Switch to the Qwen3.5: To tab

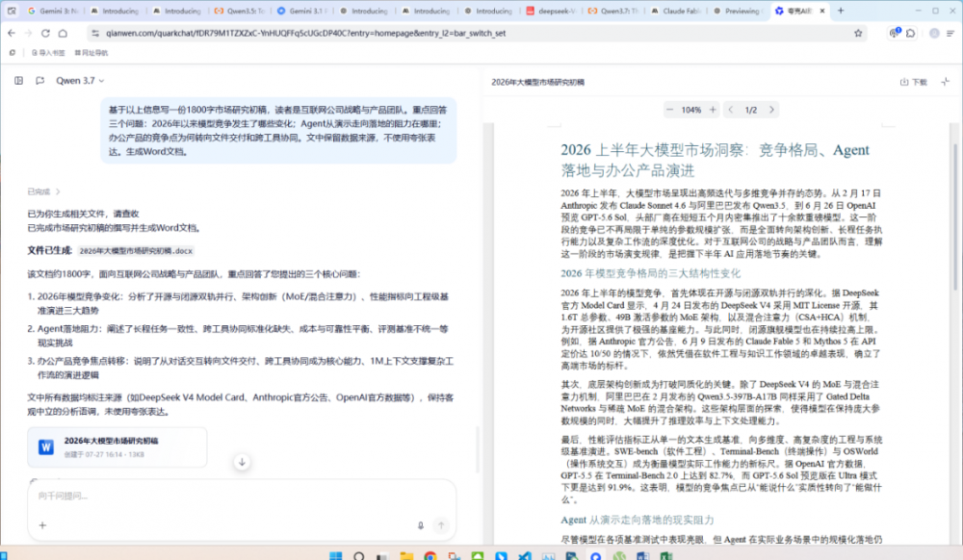pos(240,11)
